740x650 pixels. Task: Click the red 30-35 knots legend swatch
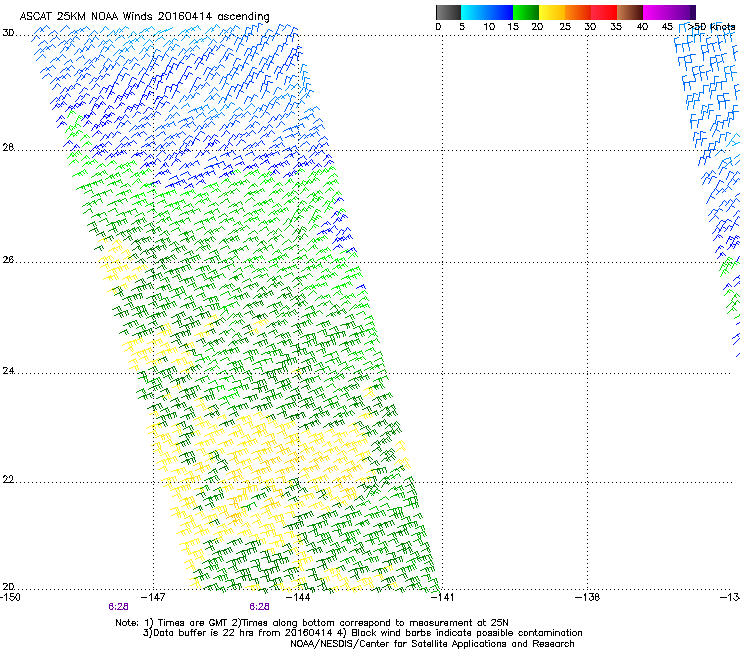(x=604, y=12)
